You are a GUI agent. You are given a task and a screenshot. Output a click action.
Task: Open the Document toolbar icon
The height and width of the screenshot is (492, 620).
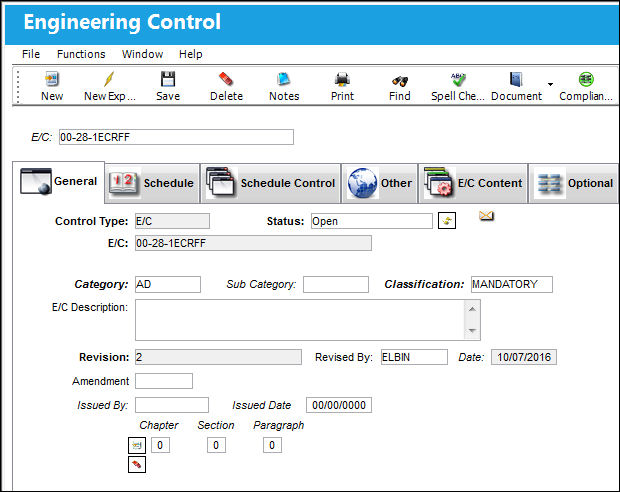pos(516,79)
